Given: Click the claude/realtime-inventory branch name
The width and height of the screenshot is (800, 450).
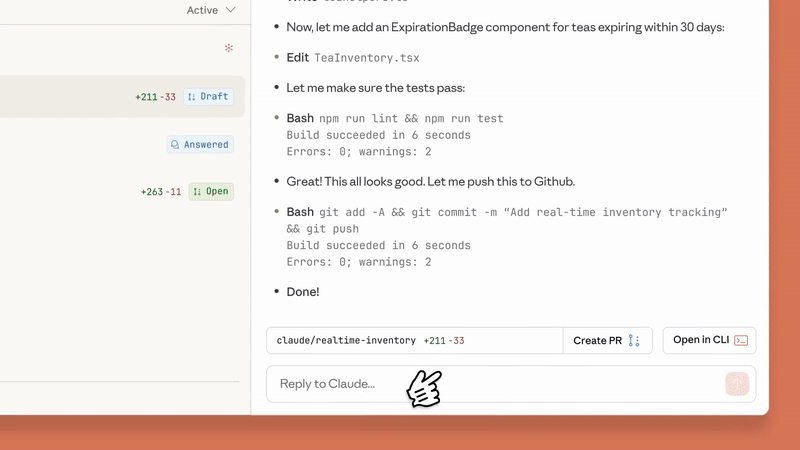Looking at the screenshot, I should pos(346,340).
